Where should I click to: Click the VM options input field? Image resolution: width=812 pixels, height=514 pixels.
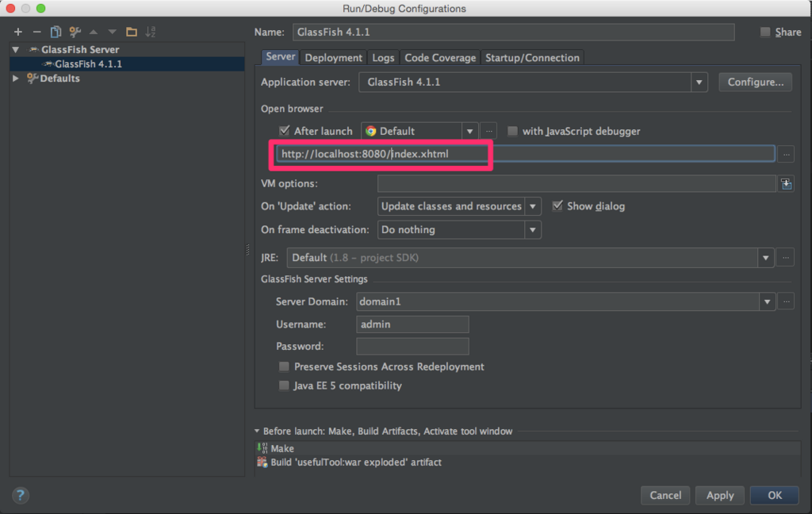tap(576, 184)
